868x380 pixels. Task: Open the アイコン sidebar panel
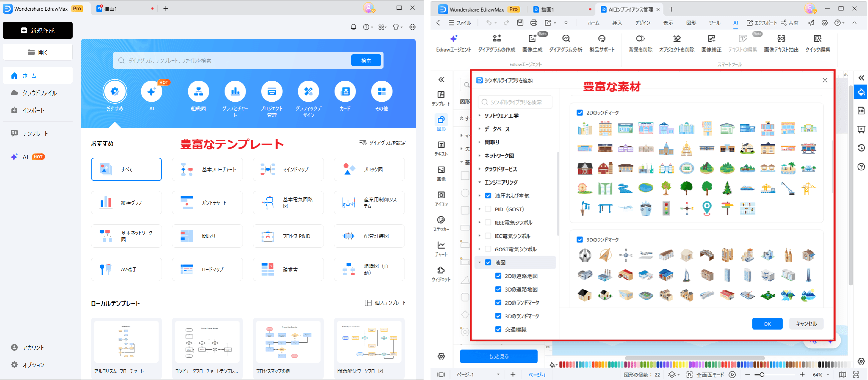point(441,199)
